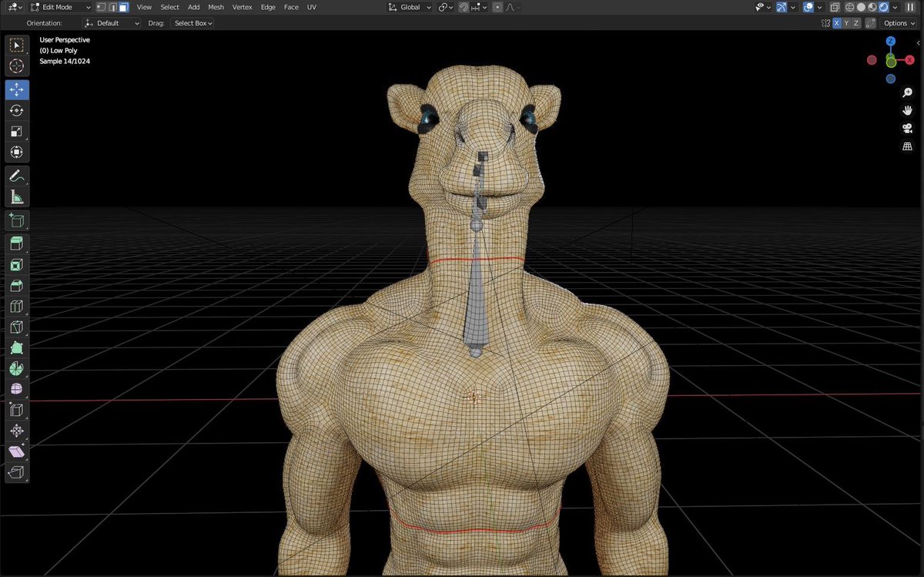The height and width of the screenshot is (577, 924).
Task: Open the Global transform orientation dropdown
Action: click(408, 7)
